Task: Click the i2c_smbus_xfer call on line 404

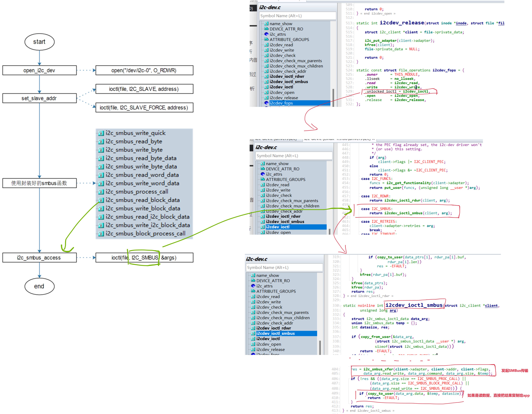Action: click(378, 369)
